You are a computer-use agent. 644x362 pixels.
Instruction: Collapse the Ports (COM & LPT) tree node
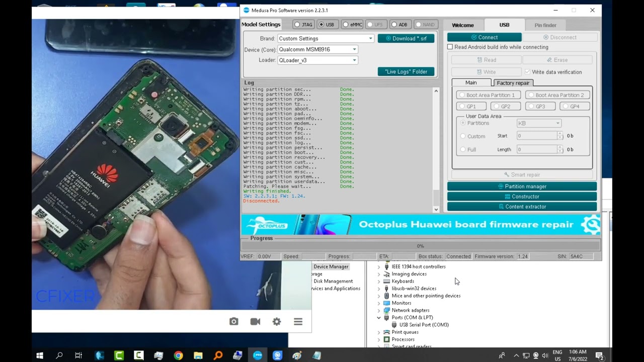(379, 317)
